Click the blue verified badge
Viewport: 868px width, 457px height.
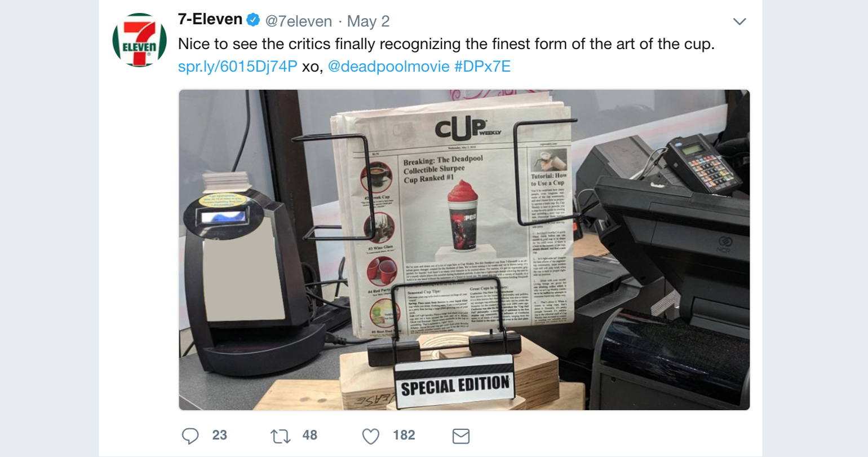[x=254, y=20]
